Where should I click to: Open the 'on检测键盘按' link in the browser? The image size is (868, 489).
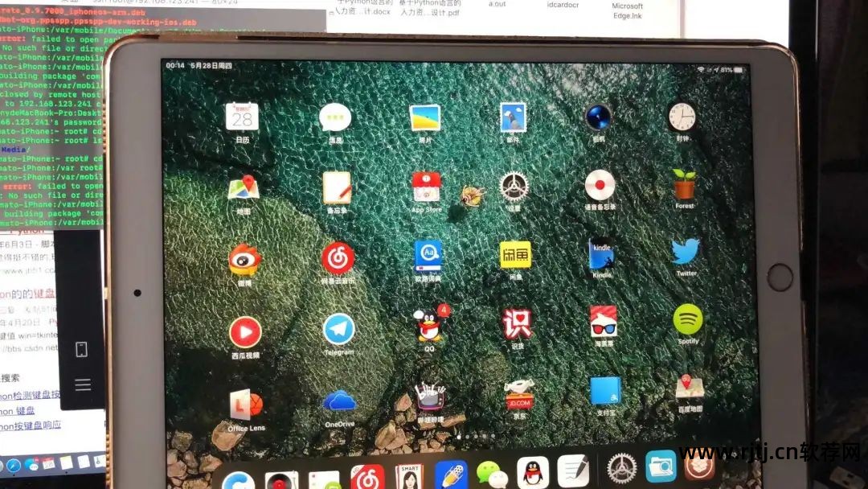click(30, 395)
